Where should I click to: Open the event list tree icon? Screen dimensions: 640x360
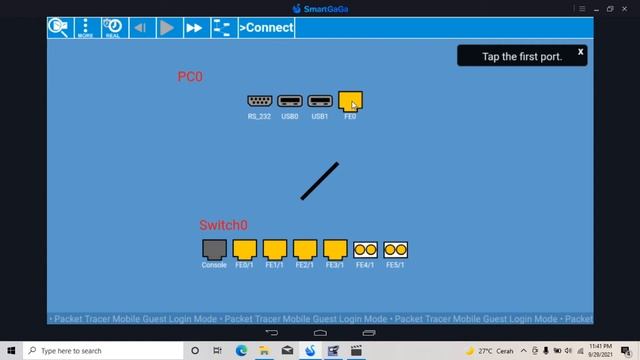tap(222, 28)
